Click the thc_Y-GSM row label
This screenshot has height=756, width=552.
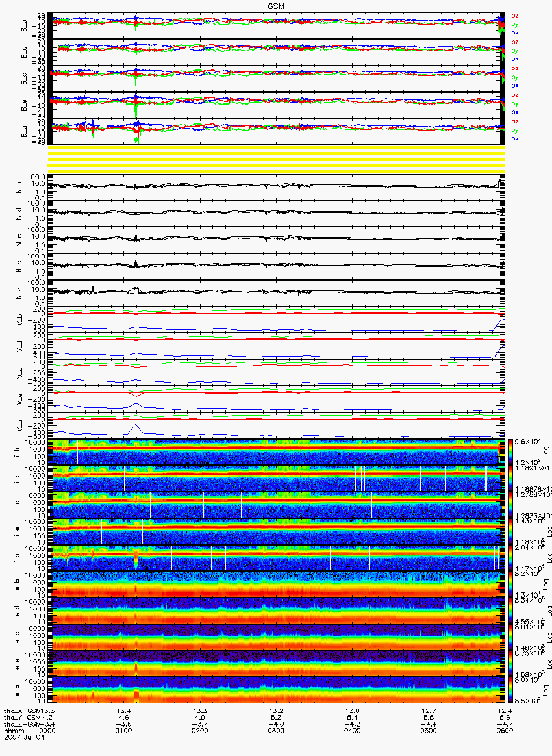point(23,718)
